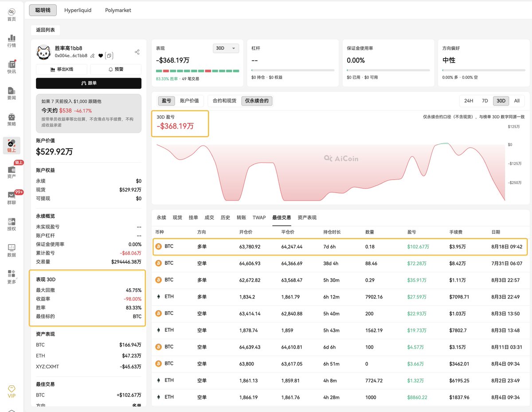Open 数据 data sidebar icon
This screenshot has height=412, width=532.
pos(12,251)
